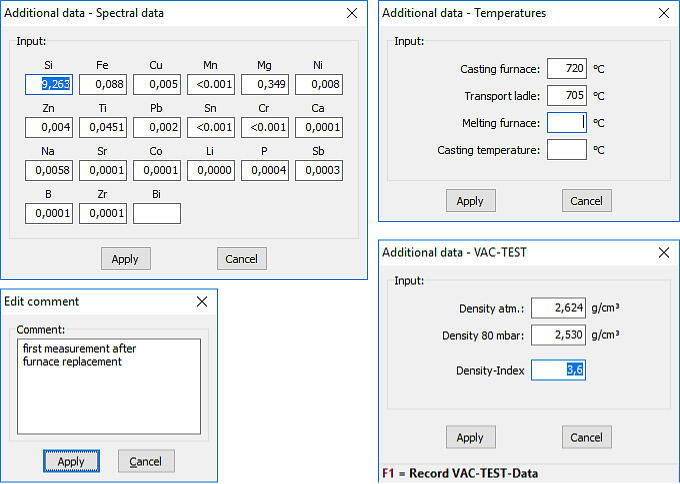
Task: Click the empty Casting temperature field
Action: [567, 150]
